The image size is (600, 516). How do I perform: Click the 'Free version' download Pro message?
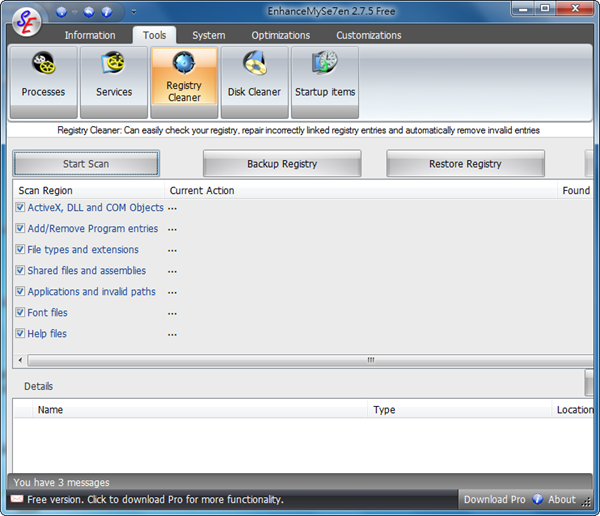point(155,500)
